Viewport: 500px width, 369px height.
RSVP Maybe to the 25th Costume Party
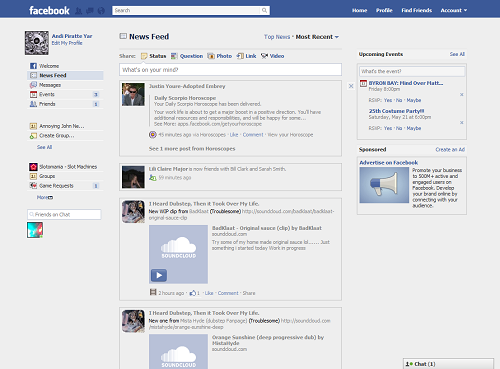point(414,128)
